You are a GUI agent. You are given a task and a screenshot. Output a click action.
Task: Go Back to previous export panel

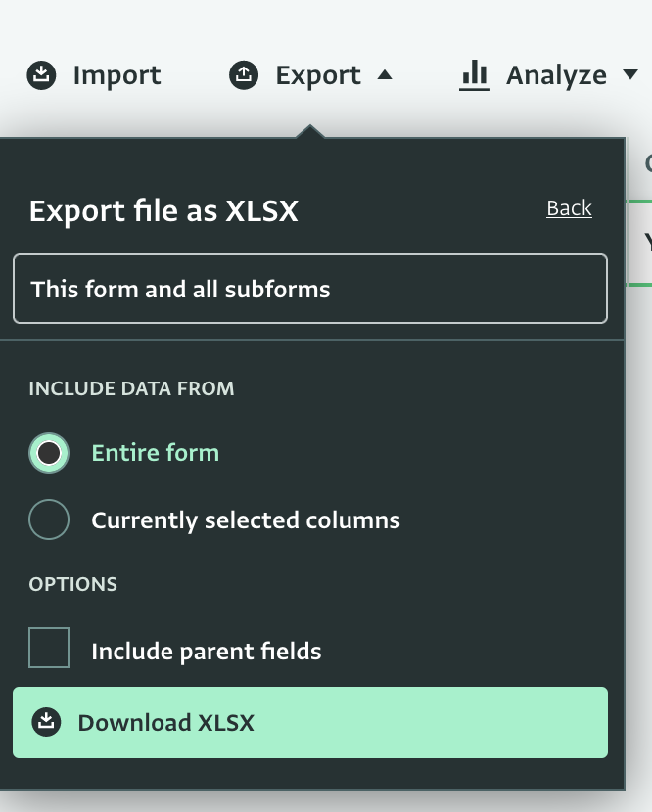[x=569, y=208]
